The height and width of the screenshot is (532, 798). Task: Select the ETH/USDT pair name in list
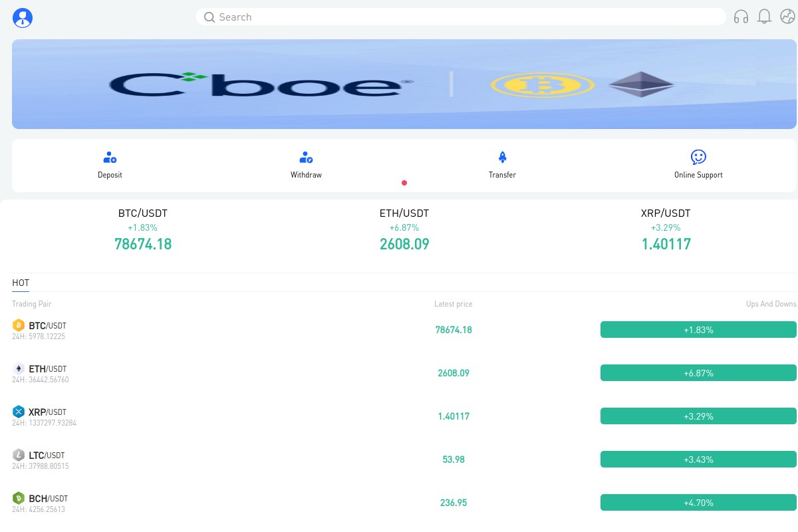[48, 369]
